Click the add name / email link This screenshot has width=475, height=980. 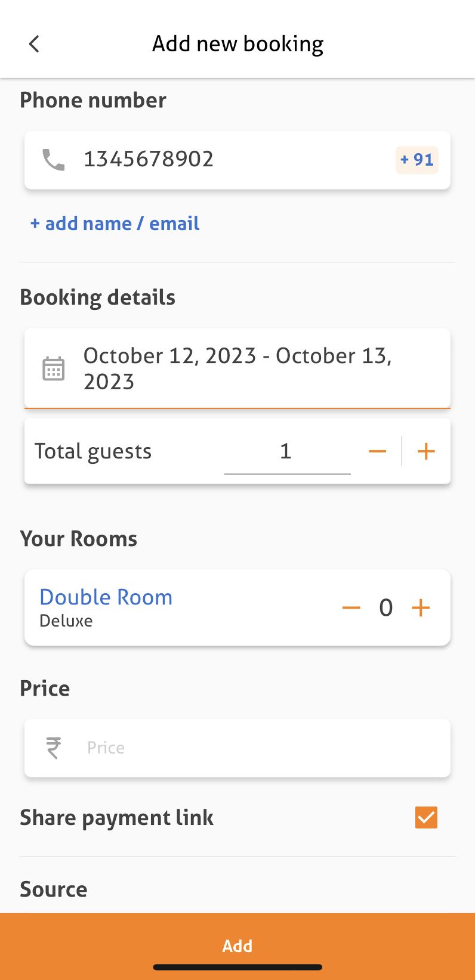pos(115,224)
